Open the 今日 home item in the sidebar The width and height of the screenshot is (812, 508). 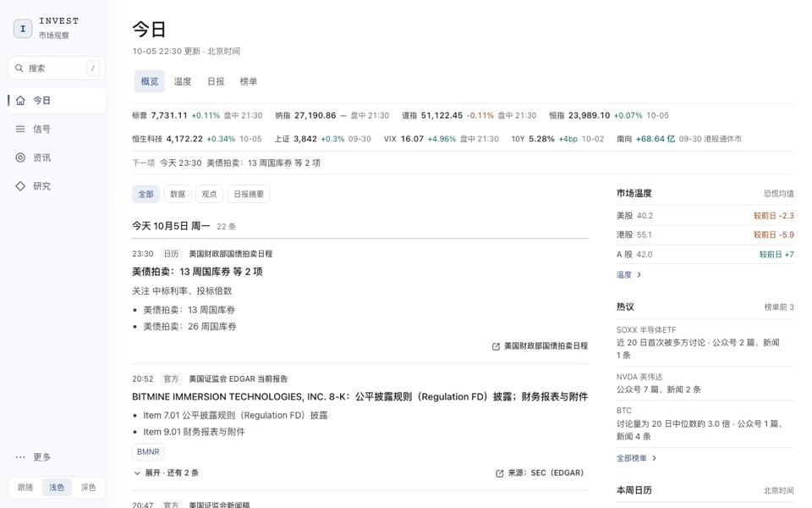(x=57, y=101)
